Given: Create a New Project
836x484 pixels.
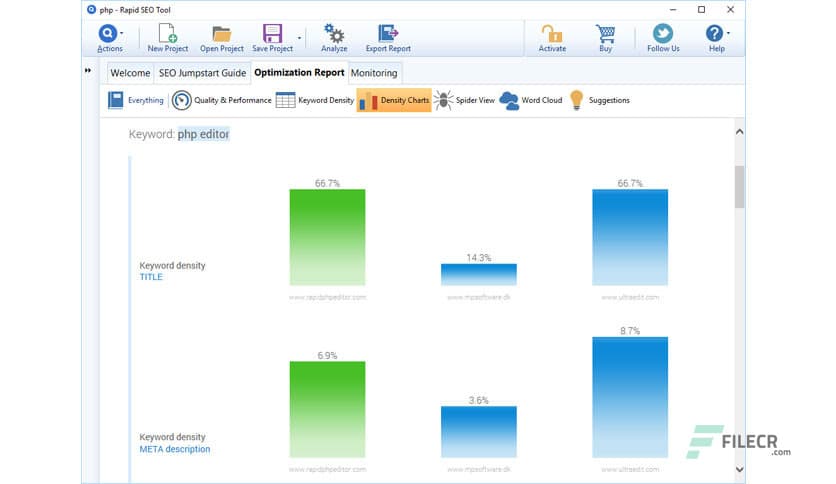Looking at the screenshot, I should click(167, 38).
